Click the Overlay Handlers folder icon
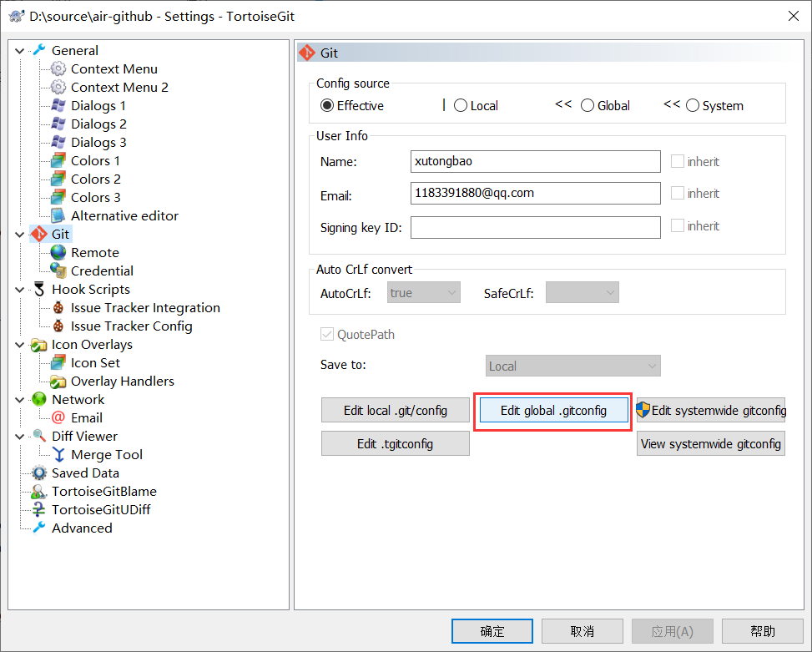This screenshot has width=812, height=652. click(58, 382)
